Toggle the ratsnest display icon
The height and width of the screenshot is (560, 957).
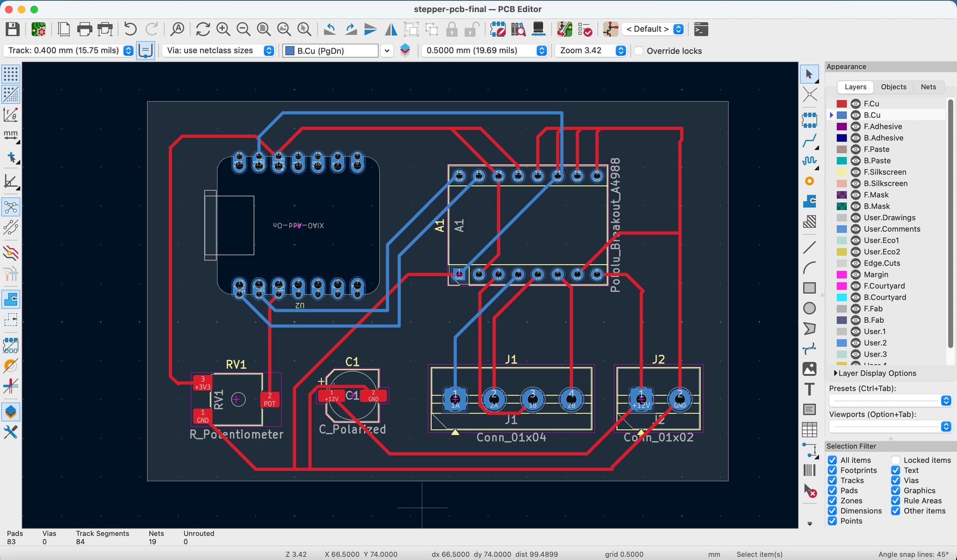11,207
